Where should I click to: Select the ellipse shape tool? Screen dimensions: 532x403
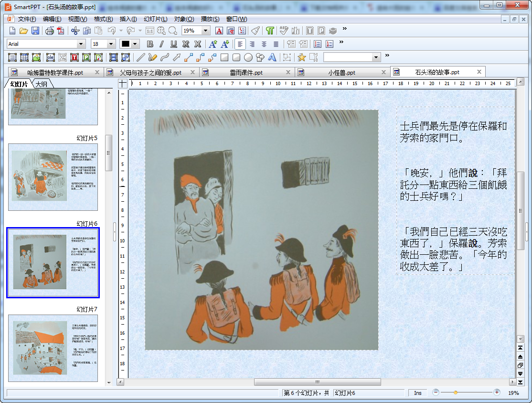248,57
